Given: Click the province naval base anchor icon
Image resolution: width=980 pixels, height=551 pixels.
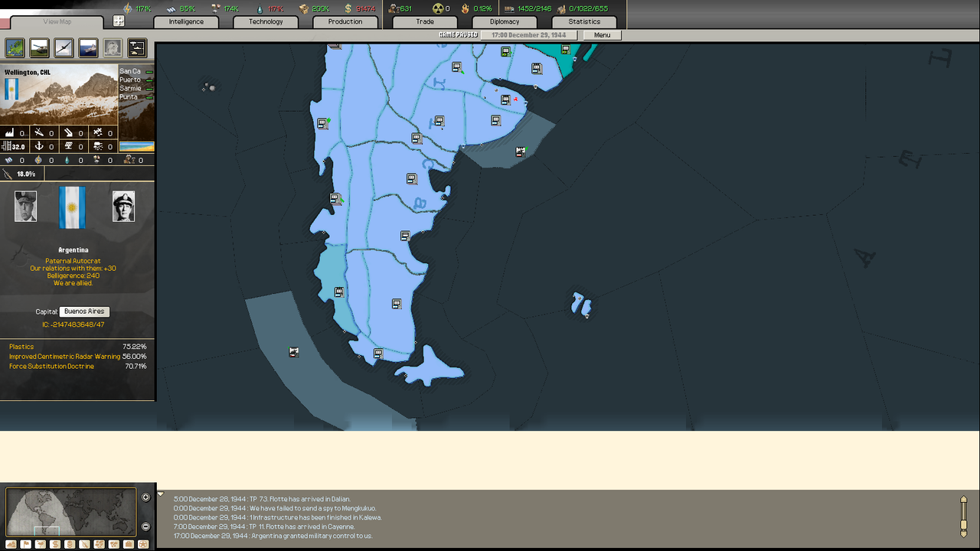Looking at the screenshot, I should pos(38,146).
